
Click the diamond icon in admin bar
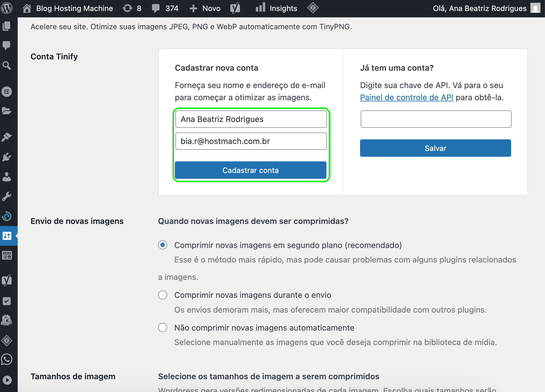coord(313,8)
